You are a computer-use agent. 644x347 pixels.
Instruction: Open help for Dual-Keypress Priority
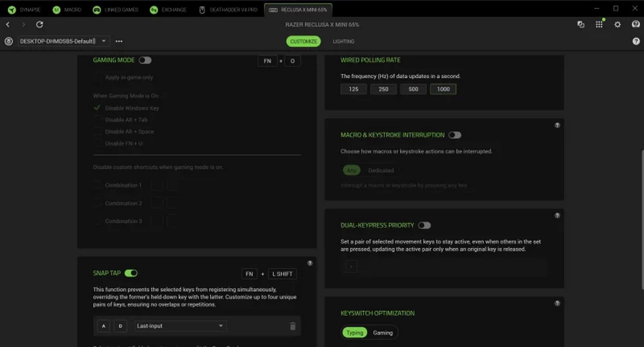click(x=557, y=215)
